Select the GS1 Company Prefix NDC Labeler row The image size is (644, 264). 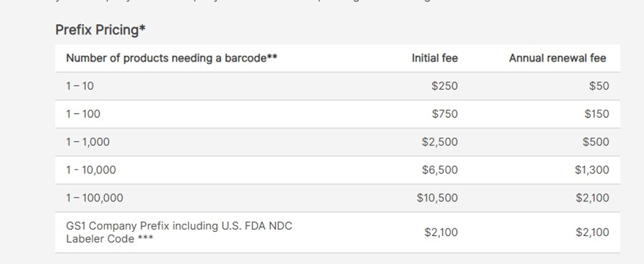(x=338, y=232)
